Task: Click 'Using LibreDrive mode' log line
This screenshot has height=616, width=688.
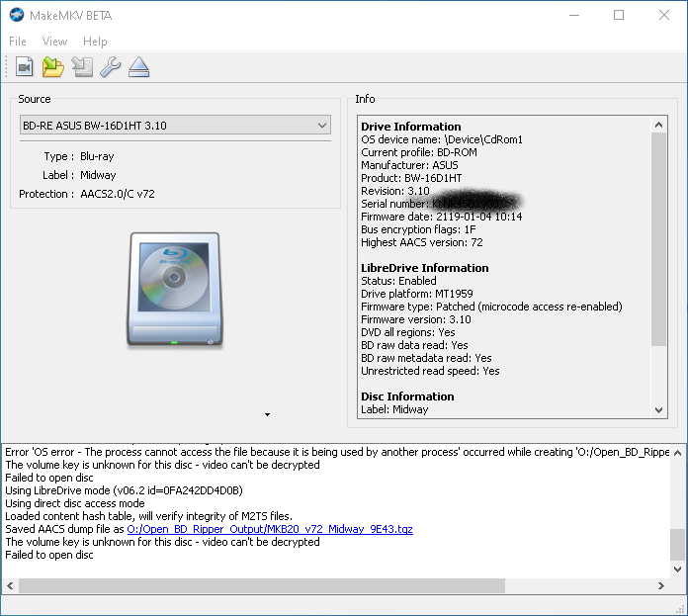Action: (x=124, y=490)
